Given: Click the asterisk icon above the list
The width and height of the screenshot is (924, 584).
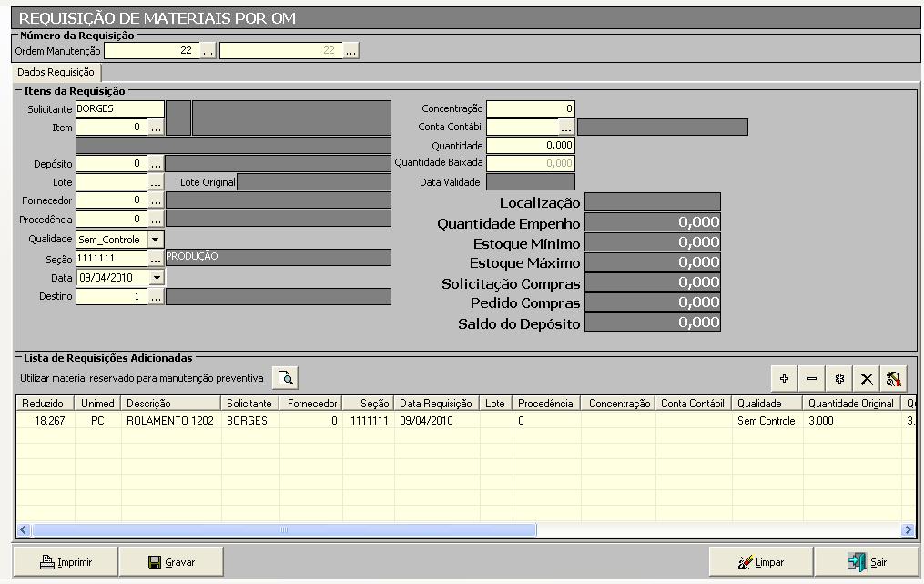Looking at the screenshot, I should pyautogui.click(x=839, y=379).
